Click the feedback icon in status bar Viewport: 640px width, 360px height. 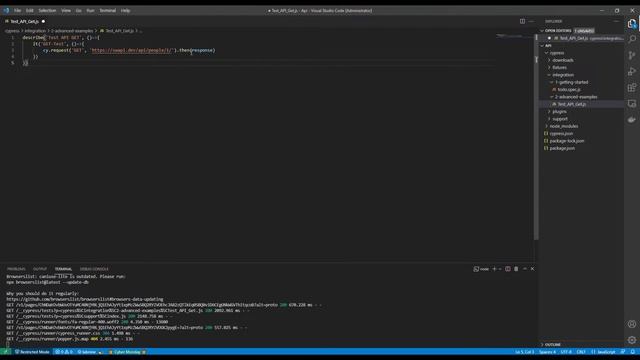point(623,352)
